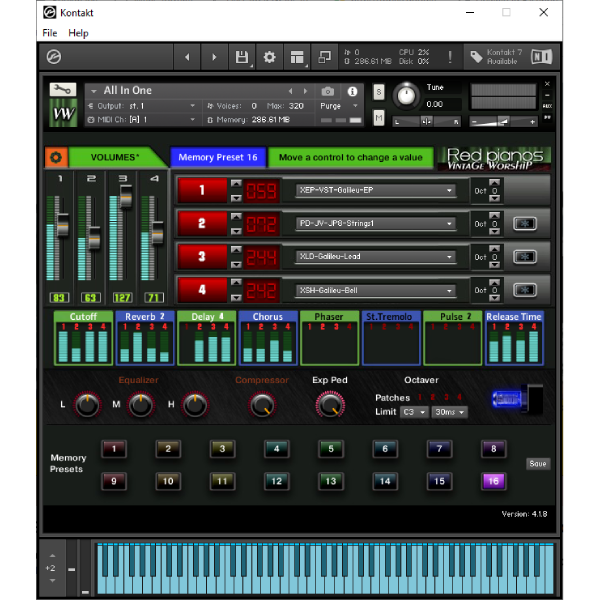This screenshot has width=600, height=600.
Task: Shift keyboard octave down arrow
Action: [52, 580]
